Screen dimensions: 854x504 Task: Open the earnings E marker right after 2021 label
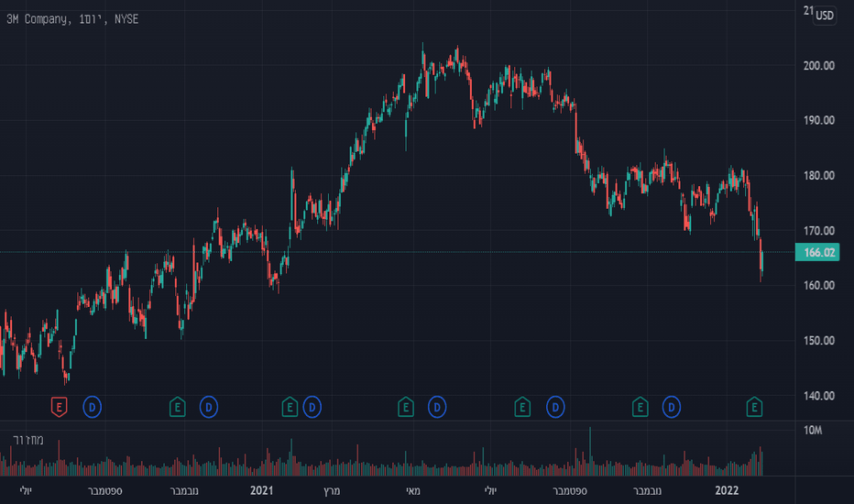pyautogui.click(x=290, y=407)
